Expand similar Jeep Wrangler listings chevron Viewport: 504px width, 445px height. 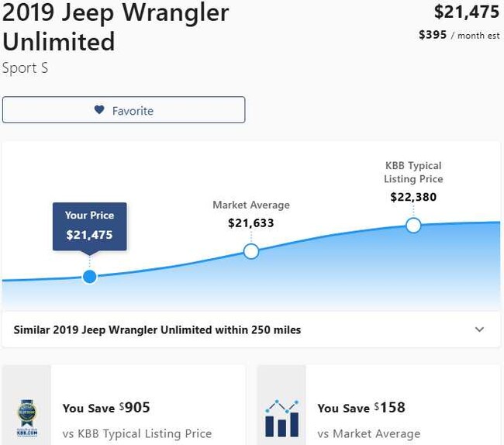click(479, 329)
